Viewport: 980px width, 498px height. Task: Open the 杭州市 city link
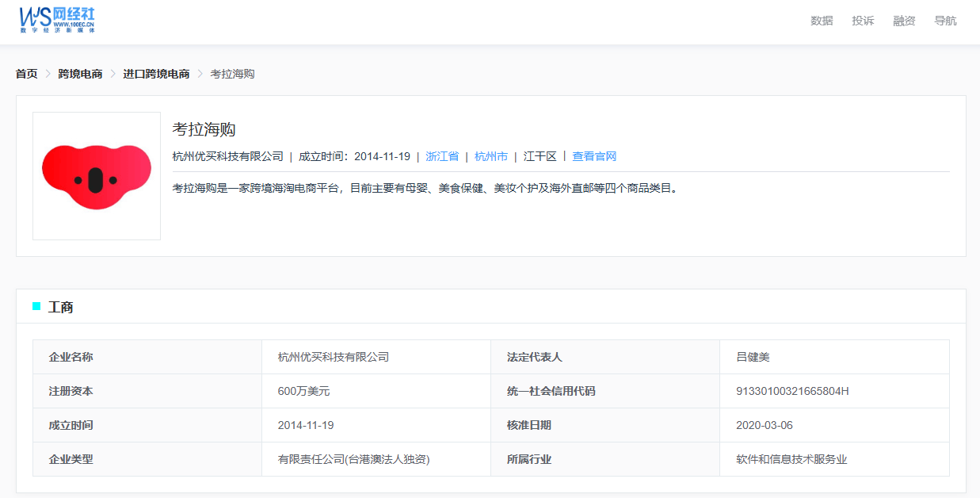click(491, 156)
